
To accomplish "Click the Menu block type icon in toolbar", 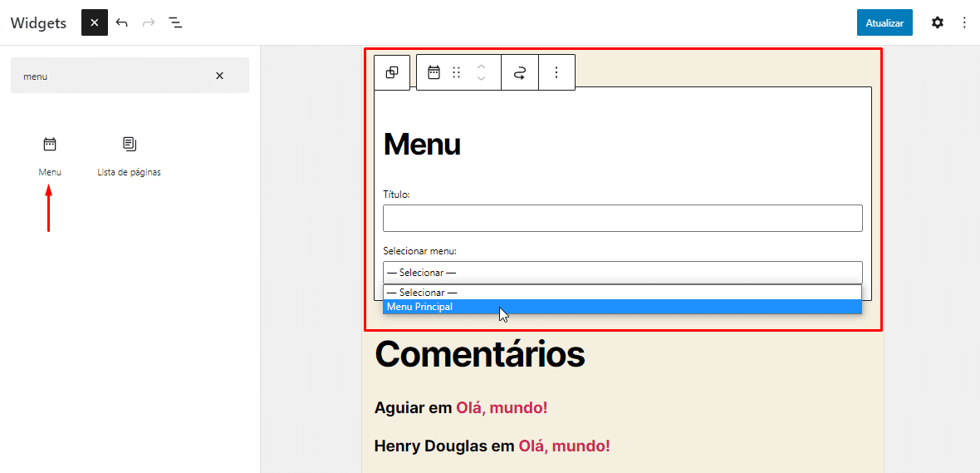I will point(434,72).
